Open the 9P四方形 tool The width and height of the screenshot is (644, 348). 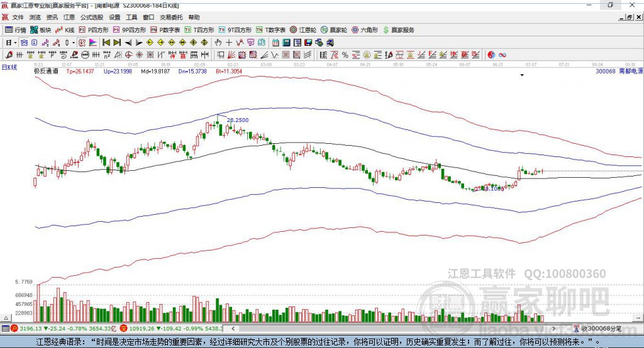130,30
